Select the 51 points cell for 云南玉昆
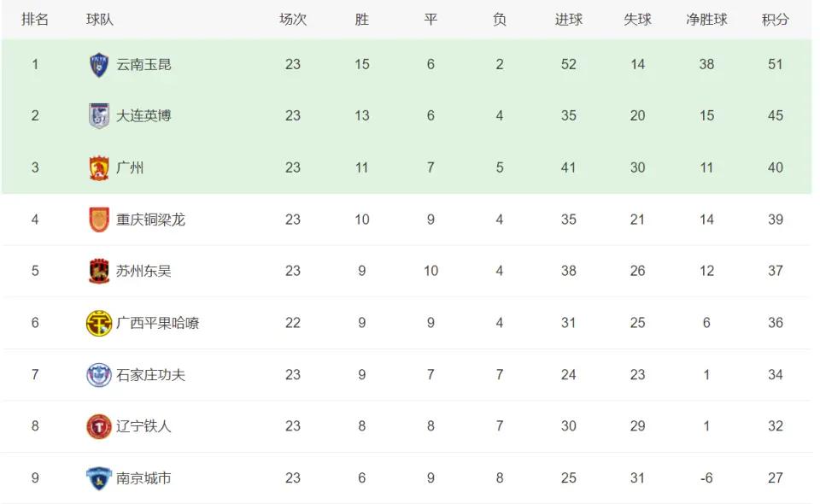820x504 pixels. (775, 64)
